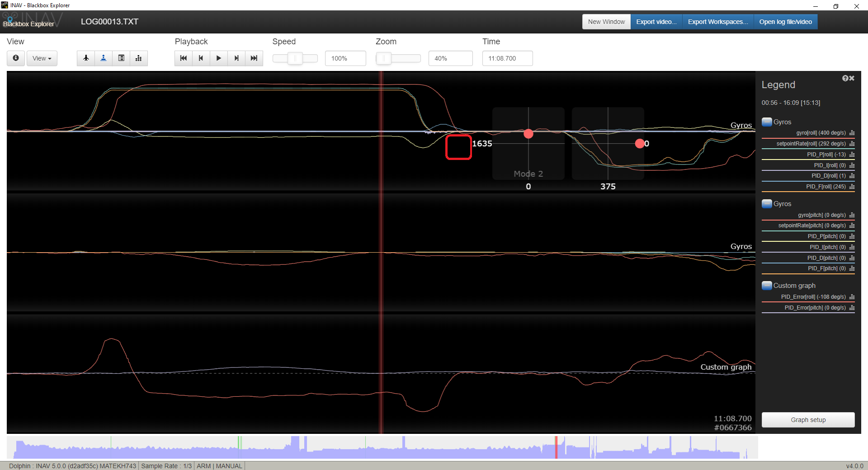This screenshot has height=470, width=868.
Task: Click the play button
Action: click(219, 58)
